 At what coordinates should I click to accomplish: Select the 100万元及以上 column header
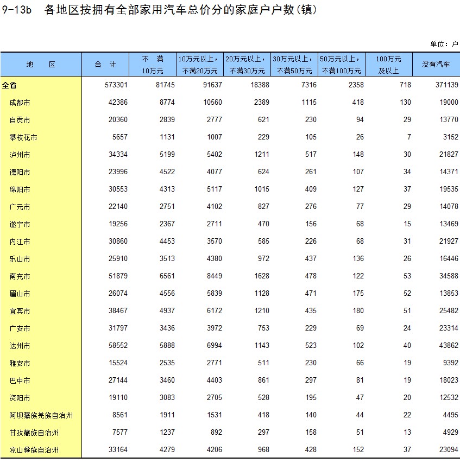(389, 65)
